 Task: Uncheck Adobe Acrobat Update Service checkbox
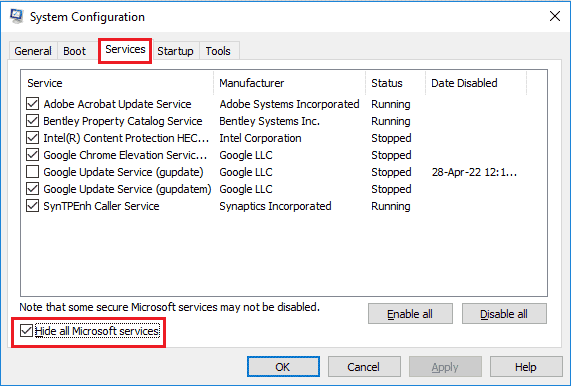[32, 104]
